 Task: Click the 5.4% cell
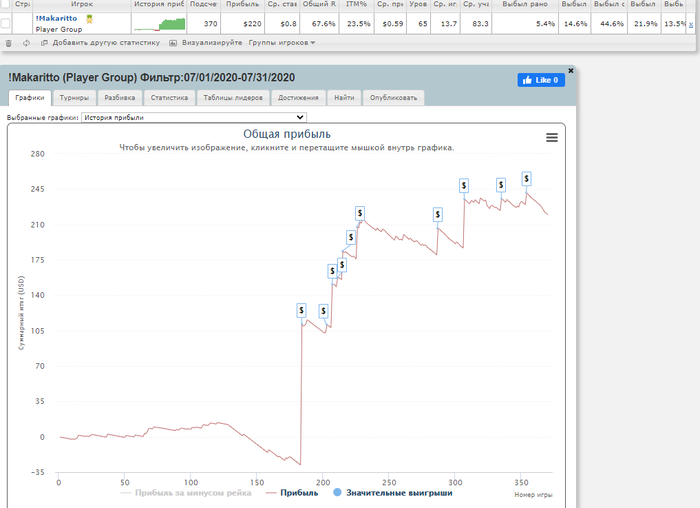point(525,24)
